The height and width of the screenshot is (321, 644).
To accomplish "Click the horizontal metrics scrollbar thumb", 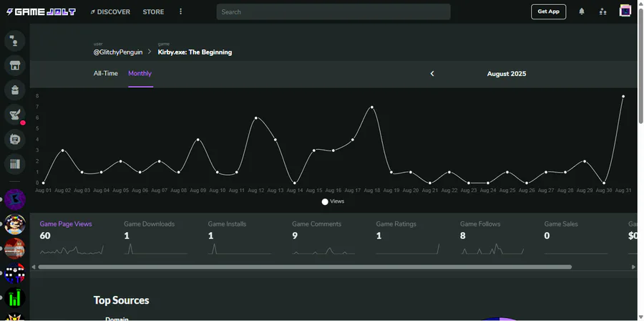I will click(x=305, y=267).
